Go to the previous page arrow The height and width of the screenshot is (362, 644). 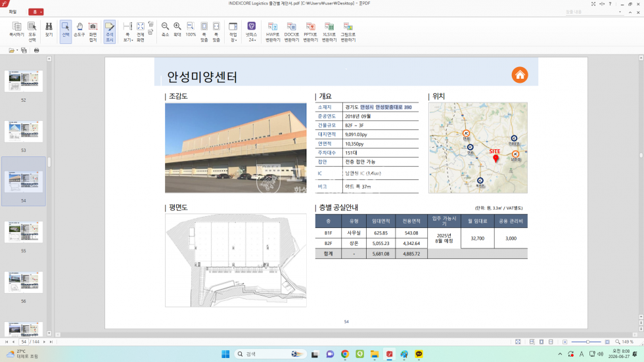(x=13, y=342)
